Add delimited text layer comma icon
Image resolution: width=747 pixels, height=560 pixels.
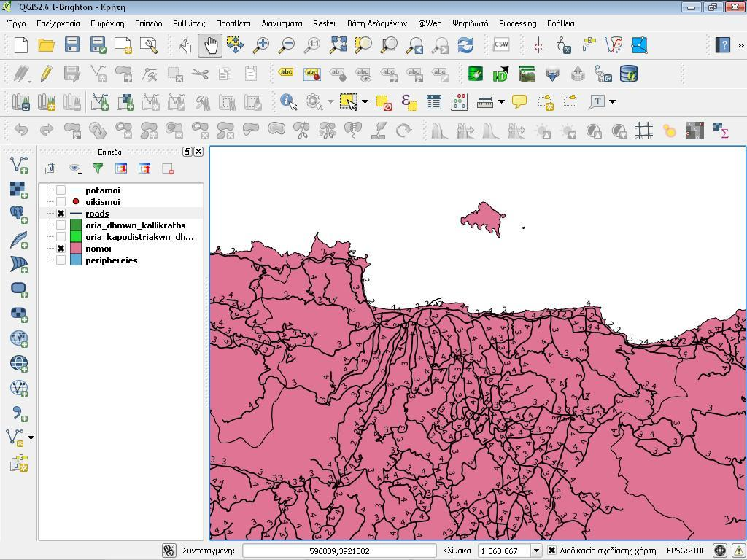(x=18, y=413)
